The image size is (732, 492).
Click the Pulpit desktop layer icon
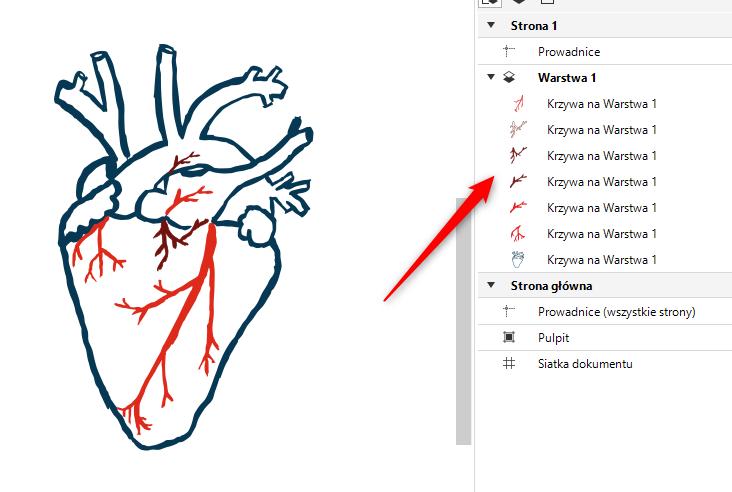(509, 337)
